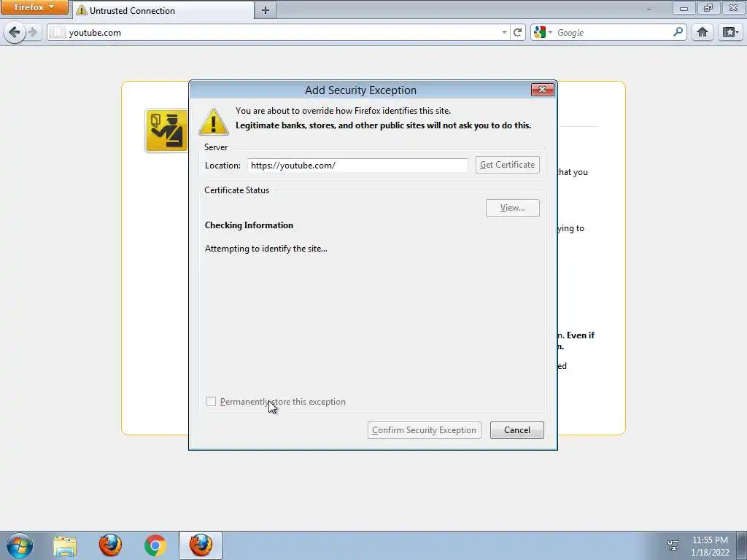The width and height of the screenshot is (747, 560).
Task: Cancel the security exception dialog
Action: (x=517, y=430)
